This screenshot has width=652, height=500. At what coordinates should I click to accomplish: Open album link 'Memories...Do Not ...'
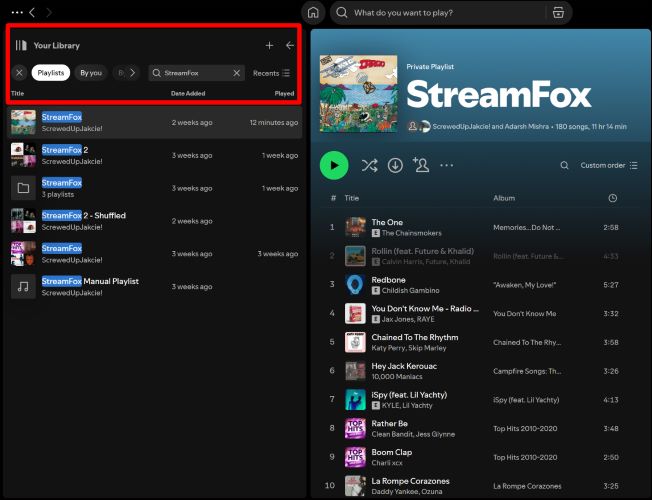(x=526, y=227)
